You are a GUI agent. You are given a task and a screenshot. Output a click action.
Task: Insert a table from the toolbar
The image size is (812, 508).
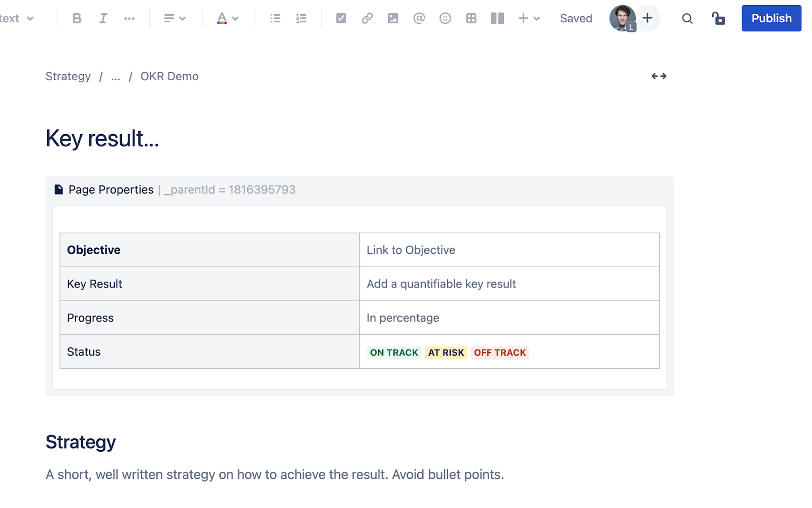coord(471,18)
